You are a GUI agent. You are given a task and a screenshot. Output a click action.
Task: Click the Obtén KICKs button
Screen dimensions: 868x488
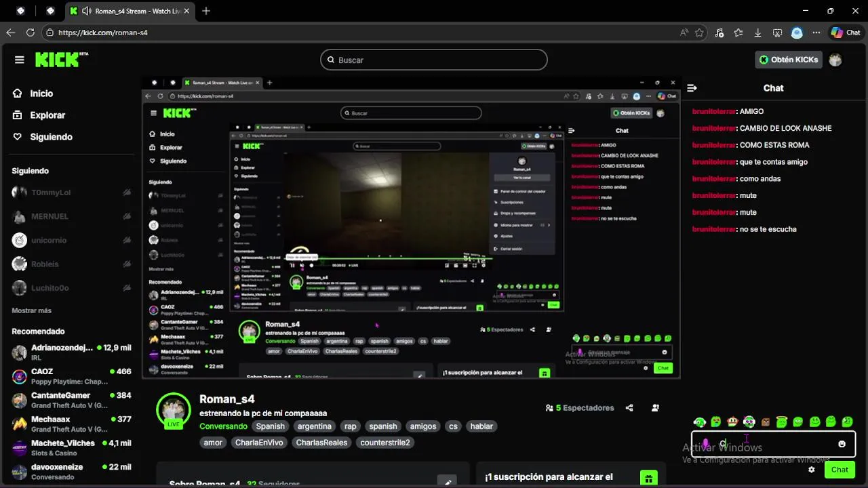789,60
